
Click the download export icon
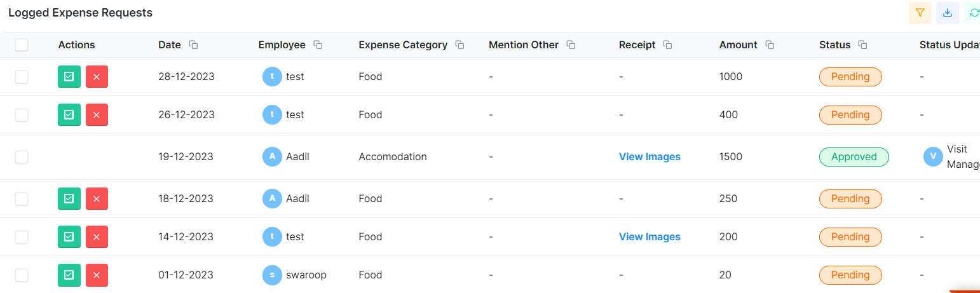[947, 13]
